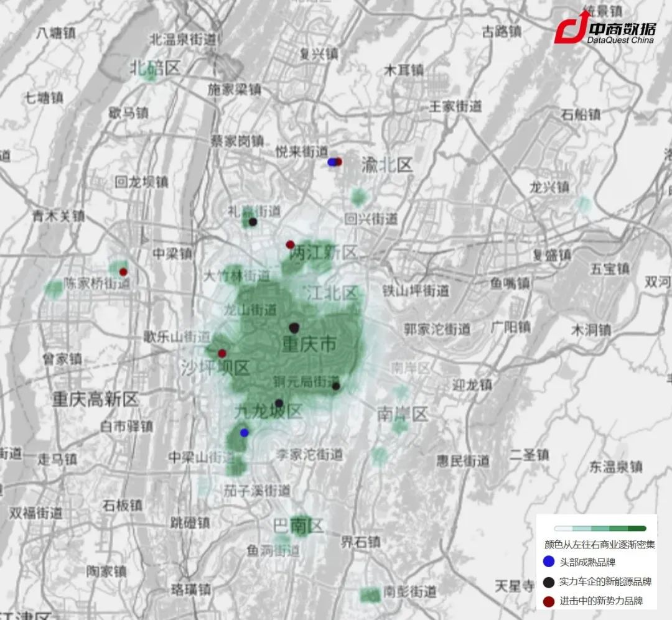Click the red dot in the legend
Image resolution: width=672 pixels, height=620 pixels.
548,601
